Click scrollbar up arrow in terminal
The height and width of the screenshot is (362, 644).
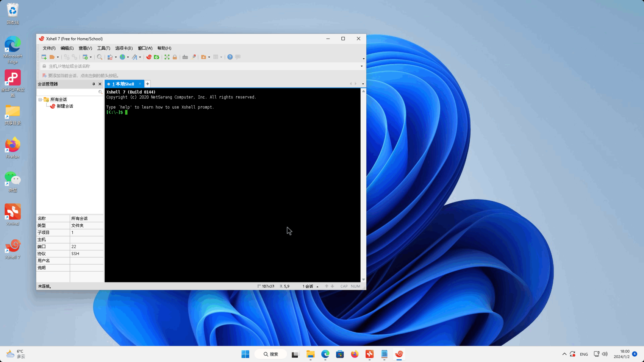(x=363, y=91)
